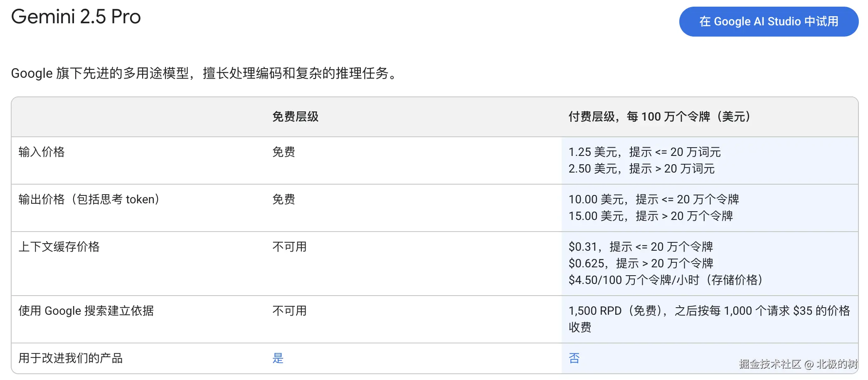Click the Gemini 2.5 Pro heading
The image size is (868, 380).
tap(76, 17)
